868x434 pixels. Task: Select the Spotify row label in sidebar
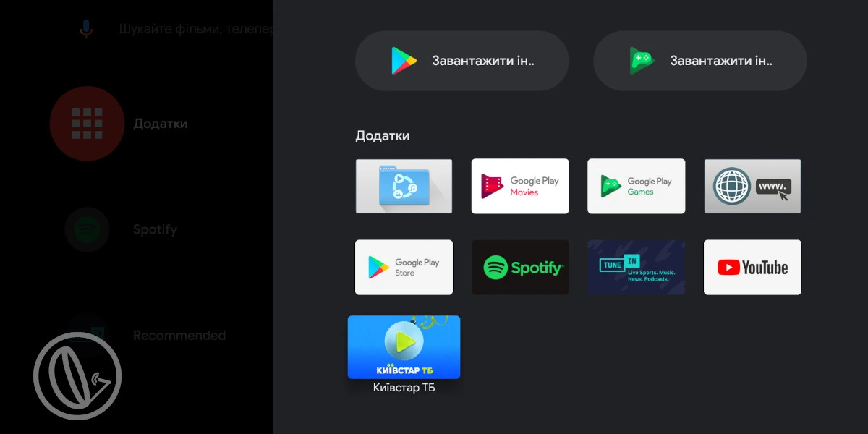pyautogui.click(x=155, y=230)
